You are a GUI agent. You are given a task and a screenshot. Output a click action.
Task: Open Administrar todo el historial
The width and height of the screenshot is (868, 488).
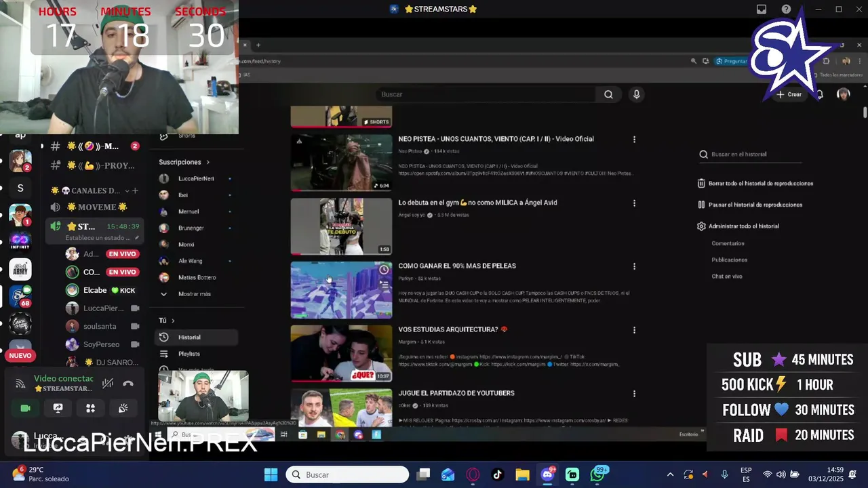738,226
